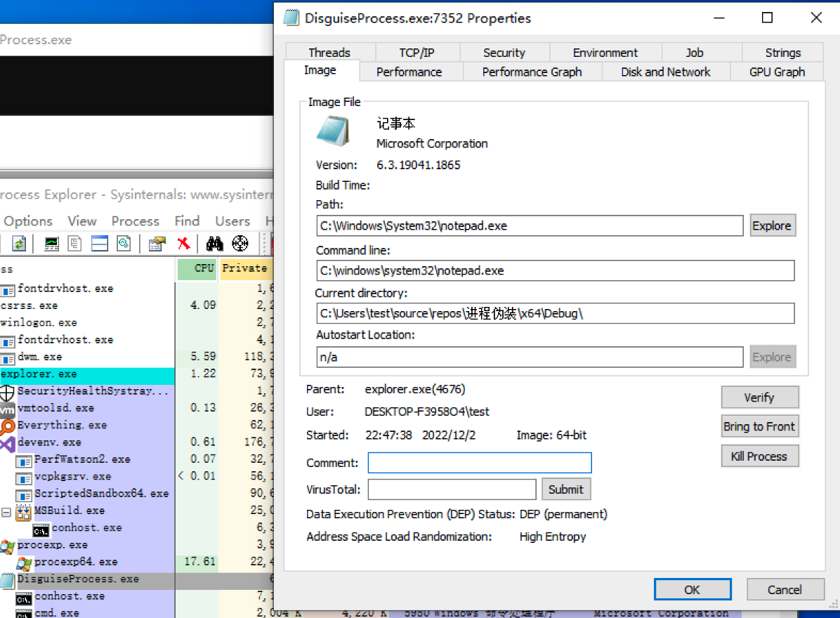
Task: Open the Environment tab
Action: 605,53
